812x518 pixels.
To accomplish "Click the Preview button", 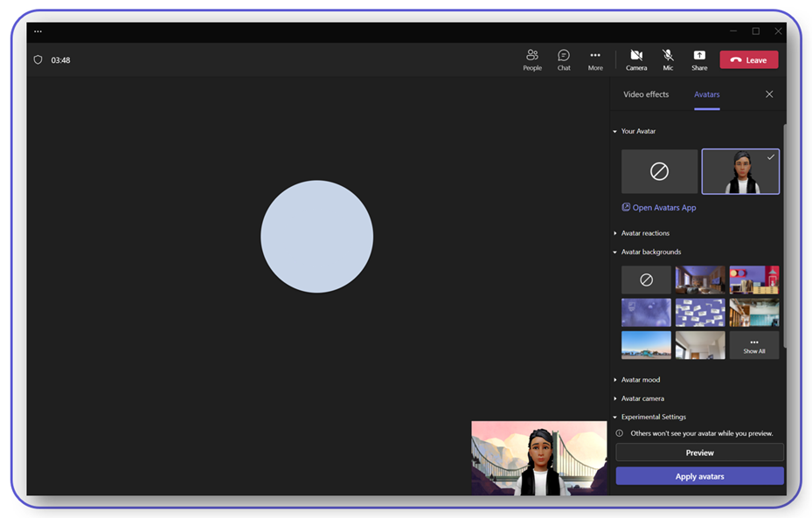I will pos(699,452).
